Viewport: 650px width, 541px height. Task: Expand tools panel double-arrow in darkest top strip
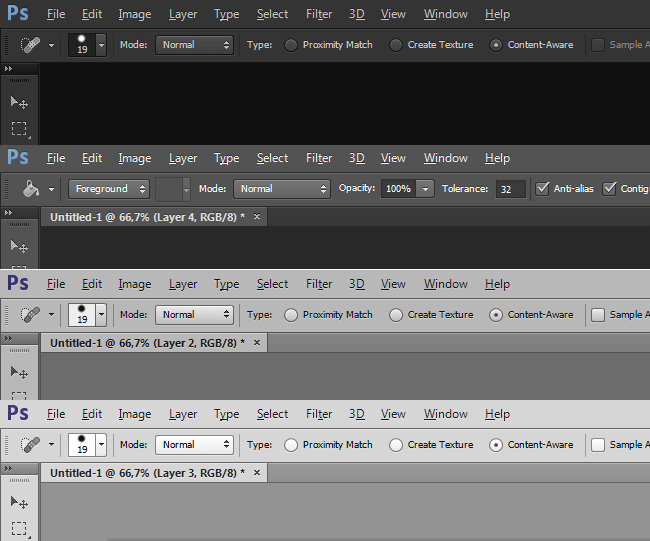[x=8, y=68]
